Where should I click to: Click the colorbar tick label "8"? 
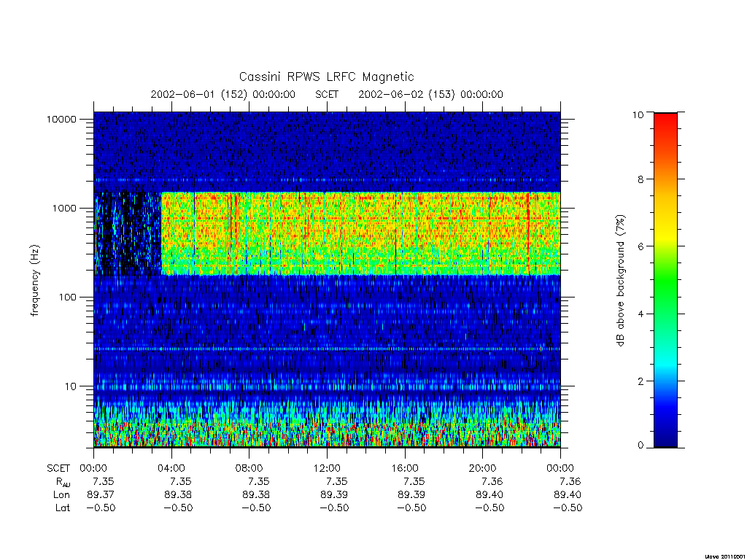tap(640, 179)
